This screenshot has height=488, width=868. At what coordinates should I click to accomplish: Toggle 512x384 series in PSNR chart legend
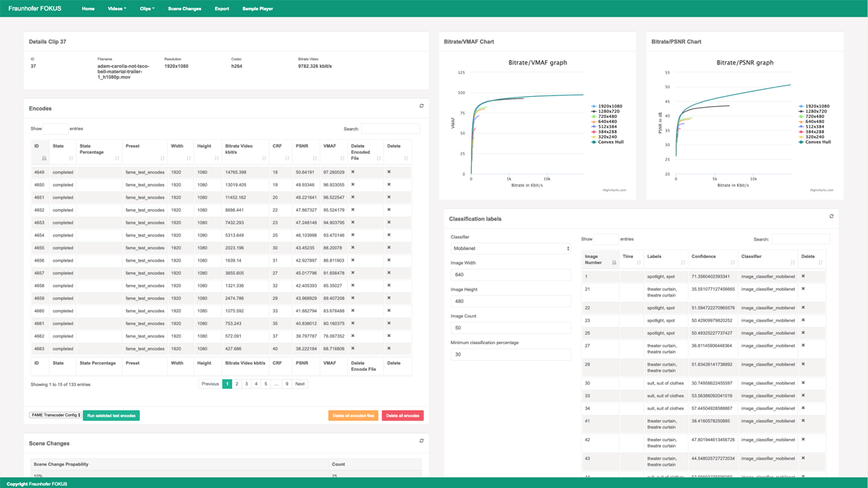(812, 127)
